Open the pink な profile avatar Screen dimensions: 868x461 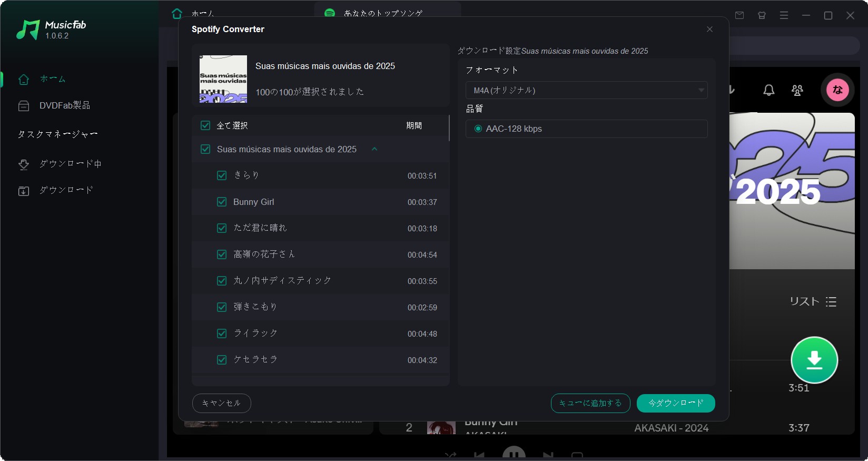coord(837,90)
